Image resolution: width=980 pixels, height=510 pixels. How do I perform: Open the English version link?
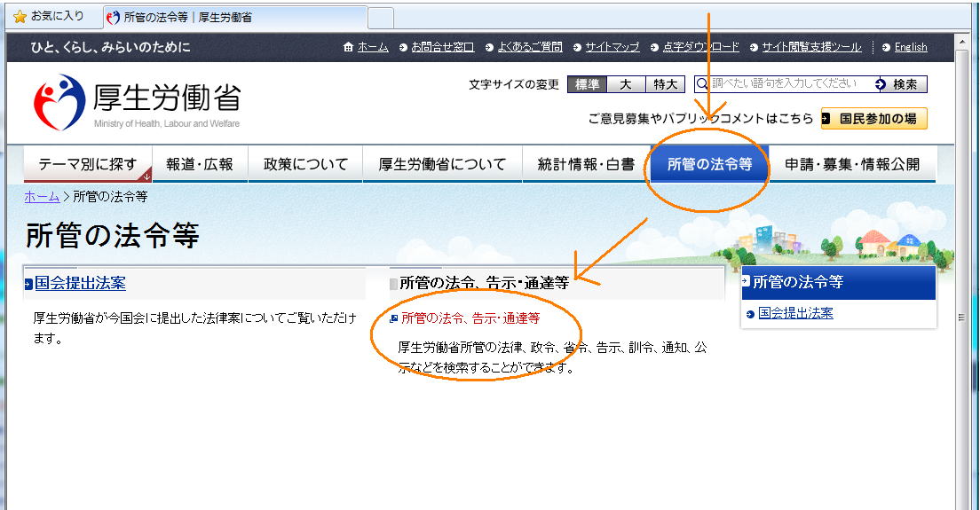coord(910,47)
